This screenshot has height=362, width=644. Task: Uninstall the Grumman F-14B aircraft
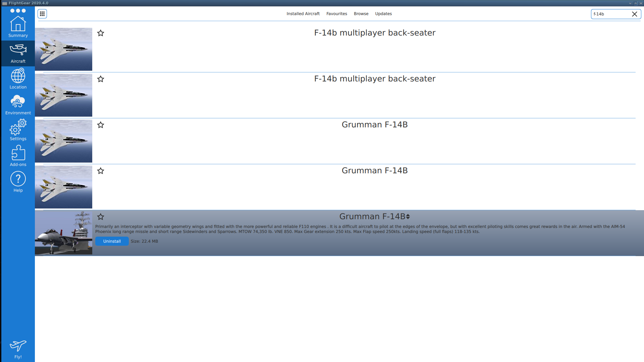point(112,241)
